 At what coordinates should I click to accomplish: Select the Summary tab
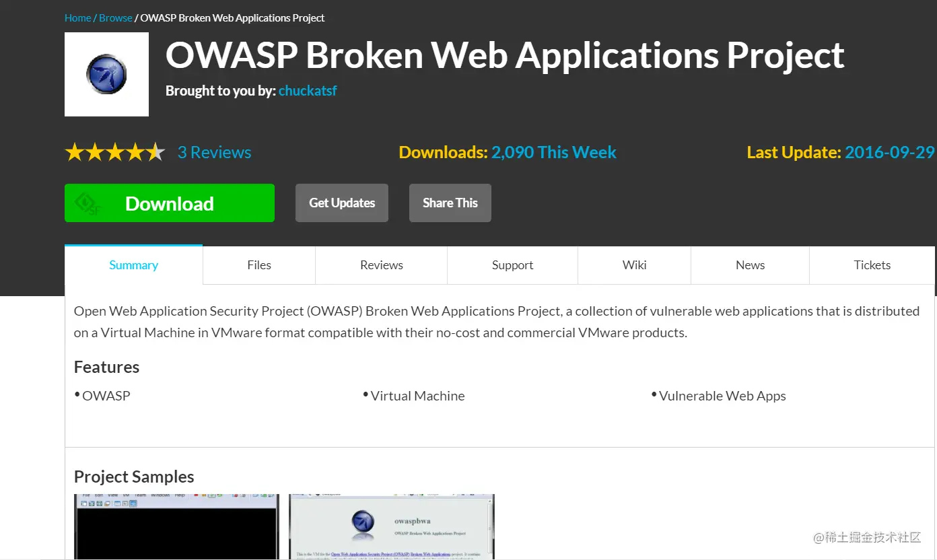(134, 265)
